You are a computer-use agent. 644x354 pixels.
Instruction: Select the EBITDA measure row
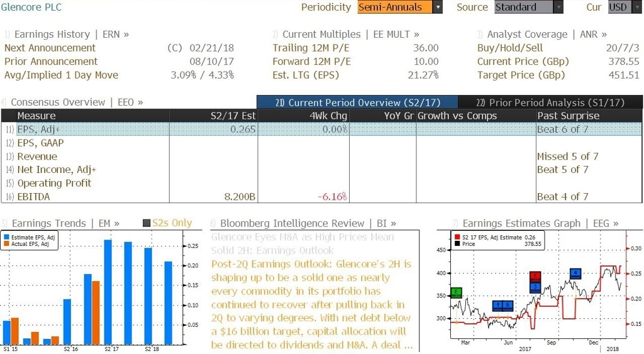click(321, 197)
